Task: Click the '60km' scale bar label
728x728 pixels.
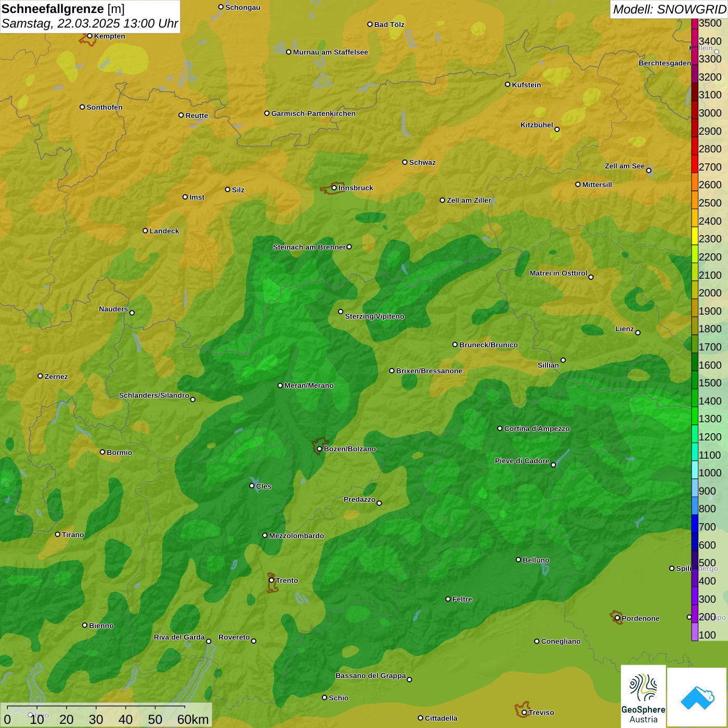Action: tap(193, 719)
